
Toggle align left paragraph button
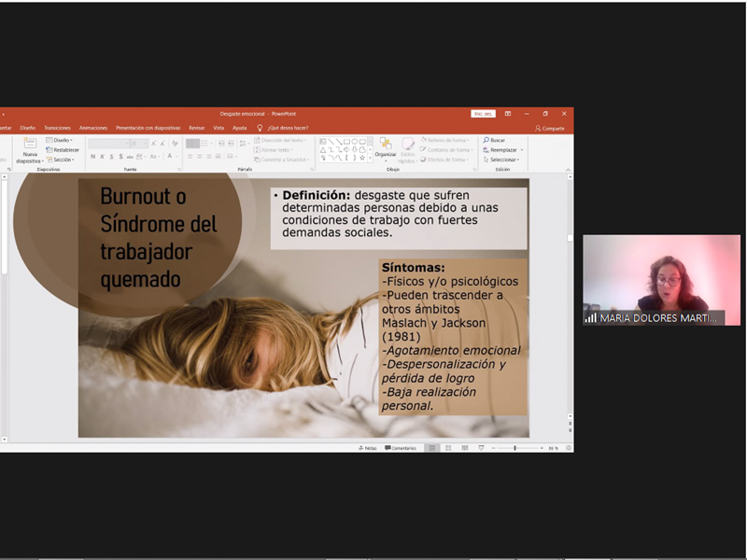pos(190,157)
